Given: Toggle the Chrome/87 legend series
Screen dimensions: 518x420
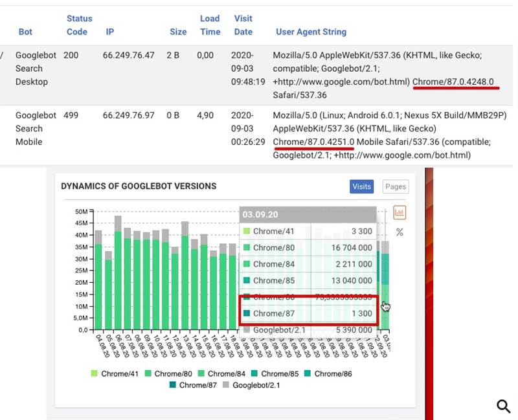Looking at the screenshot, I should pyautogui.click(x=193, y=385).
